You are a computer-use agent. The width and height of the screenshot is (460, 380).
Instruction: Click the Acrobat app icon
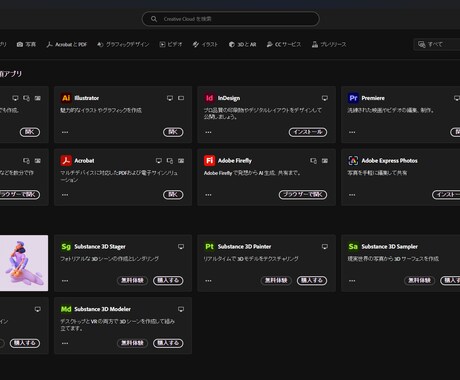(x=66, y=161)
